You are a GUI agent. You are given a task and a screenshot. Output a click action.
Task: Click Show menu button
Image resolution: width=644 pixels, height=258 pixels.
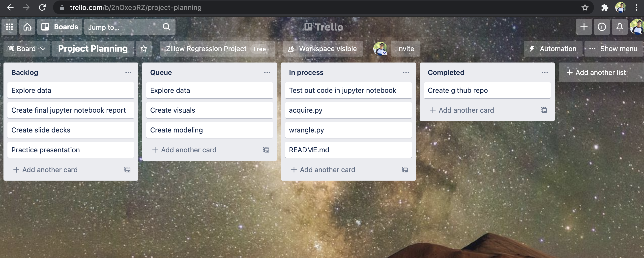pos(614,49)
